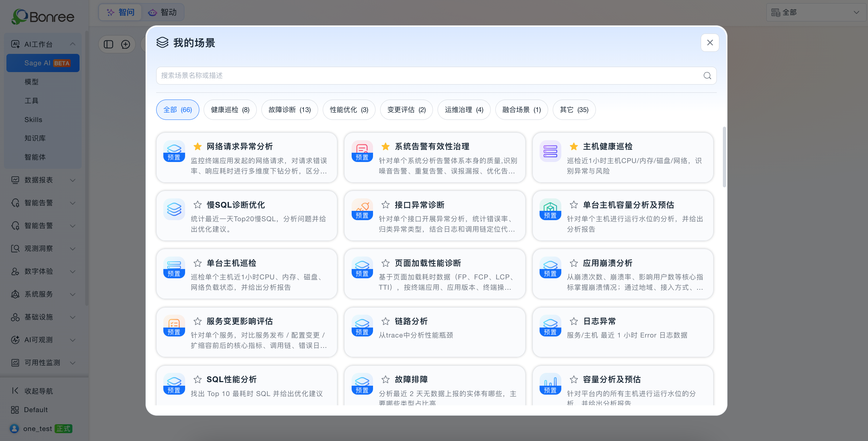Favorite the 慢SQL诊断优化 scene star
This screenshot has height=441, width=868.
click(x=198, y=204)
